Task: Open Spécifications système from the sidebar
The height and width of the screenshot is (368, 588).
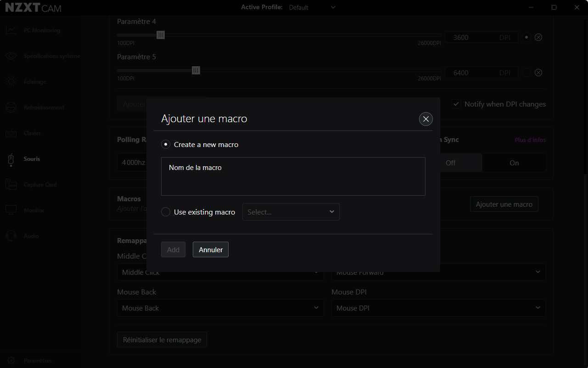Action: pyautogui.click(x=11, y=56)
